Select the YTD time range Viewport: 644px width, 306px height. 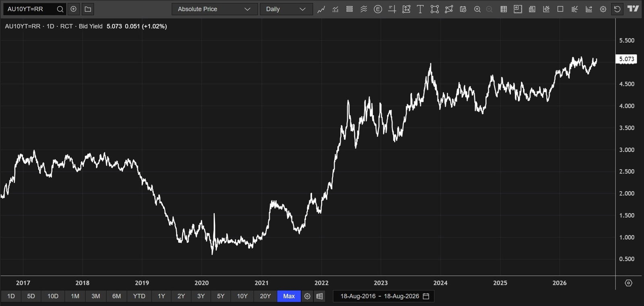pos(139,296)
